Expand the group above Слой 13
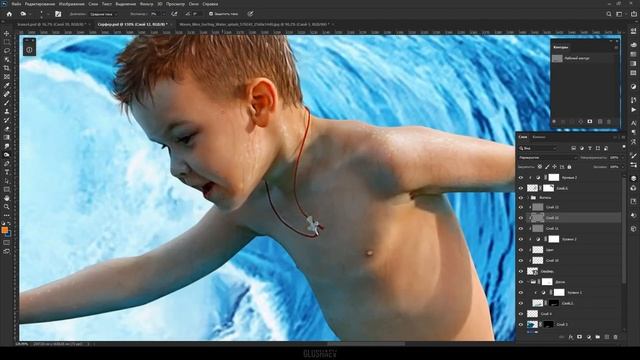Viewport: 640px width, 360px height. (x=528, y=198)
